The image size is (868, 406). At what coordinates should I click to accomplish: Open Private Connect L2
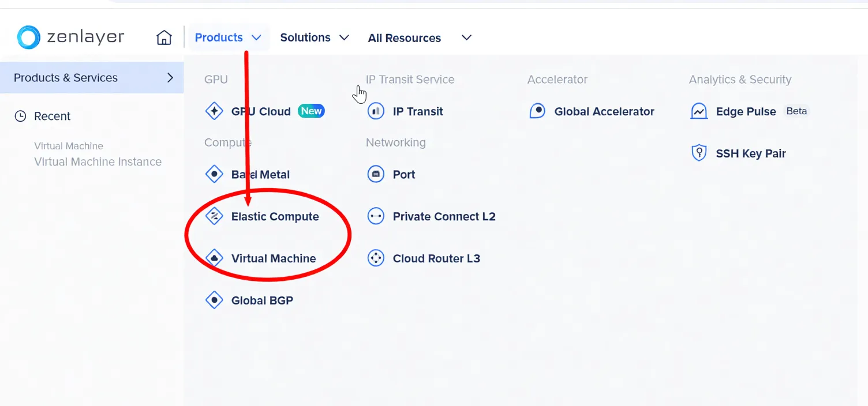[444, 216]
